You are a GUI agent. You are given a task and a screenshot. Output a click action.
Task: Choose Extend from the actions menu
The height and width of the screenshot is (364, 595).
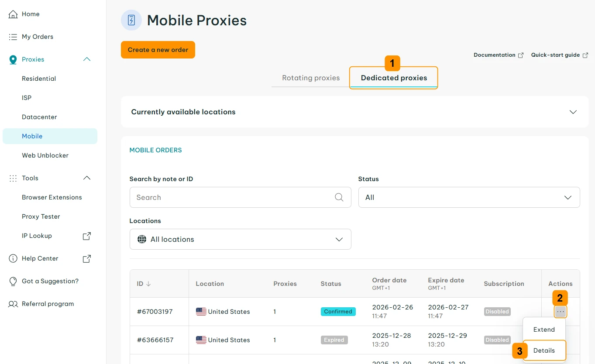[x=544, y=330]
